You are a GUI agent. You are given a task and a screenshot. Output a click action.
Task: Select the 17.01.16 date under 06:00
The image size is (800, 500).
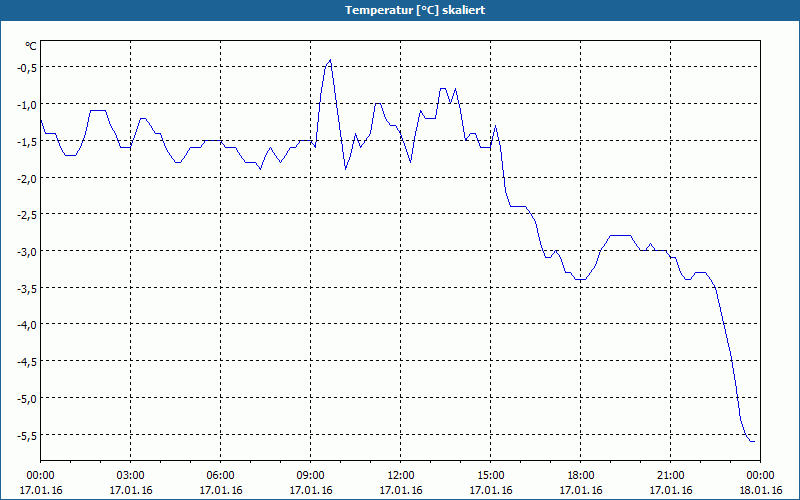click(220, 490)
